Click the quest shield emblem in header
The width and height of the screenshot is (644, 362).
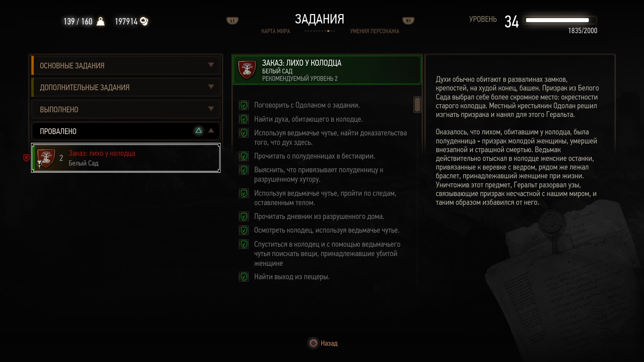tap(247, 70)
